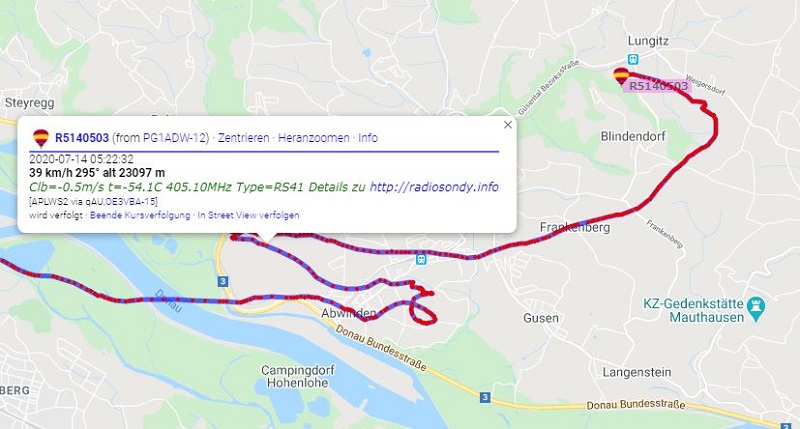Screen dimensions: 800x429
Task: Click the OE3VBA-15 gateway link
Action: pyautogui.click(x=135, y=201)
